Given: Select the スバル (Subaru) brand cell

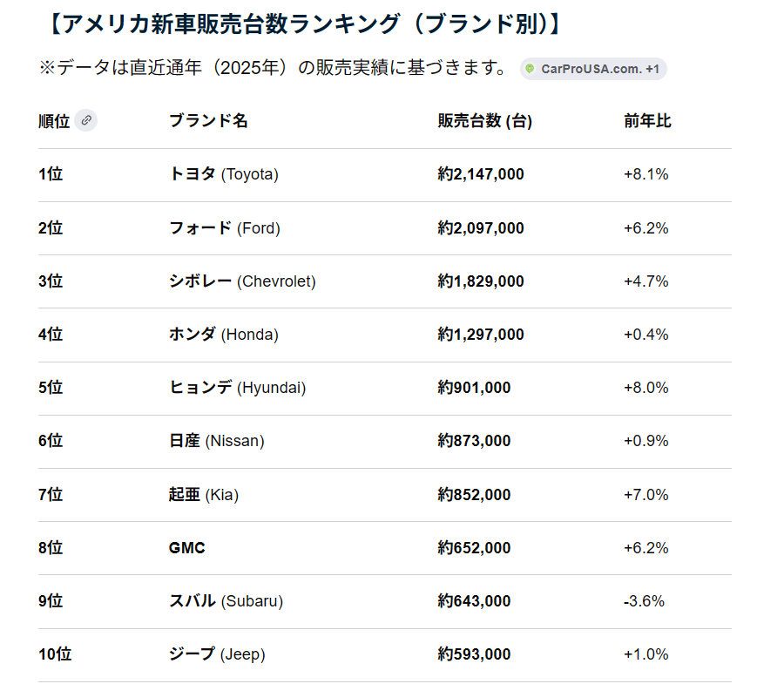Looking at the screenshot, I should 226,600.
